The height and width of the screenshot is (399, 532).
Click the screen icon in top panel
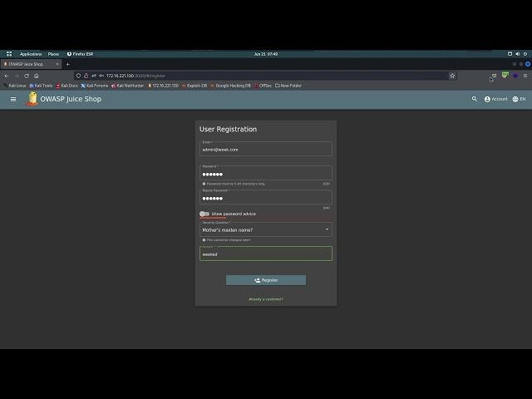click(510, 54)
